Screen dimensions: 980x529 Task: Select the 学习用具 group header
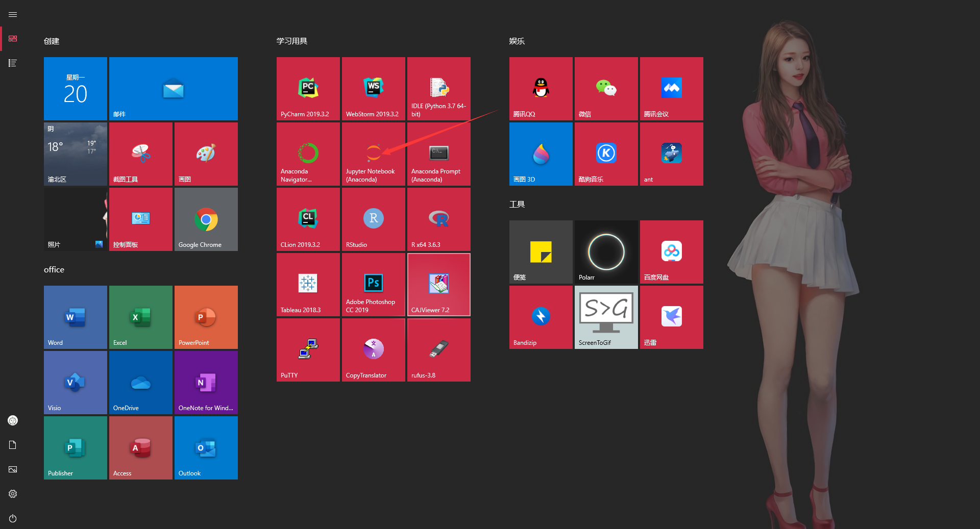tap(292, 41)
